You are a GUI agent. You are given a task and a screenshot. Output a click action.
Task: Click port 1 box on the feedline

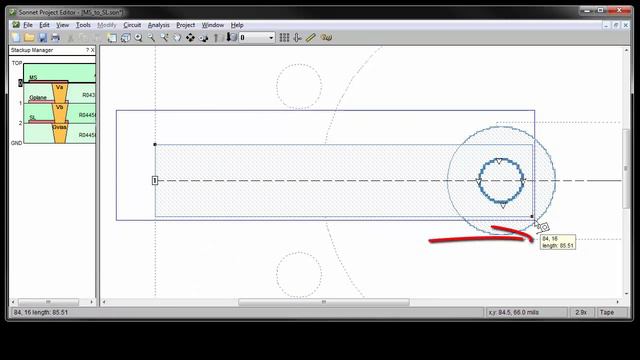pos(155,180)
